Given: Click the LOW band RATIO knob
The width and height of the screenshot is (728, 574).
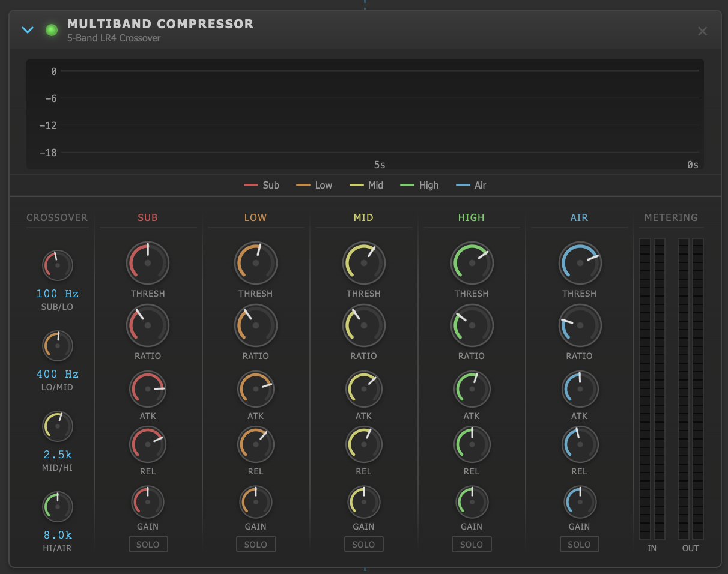Looking at the screenshot, I should pyautogui.click(x=256, y=325).
